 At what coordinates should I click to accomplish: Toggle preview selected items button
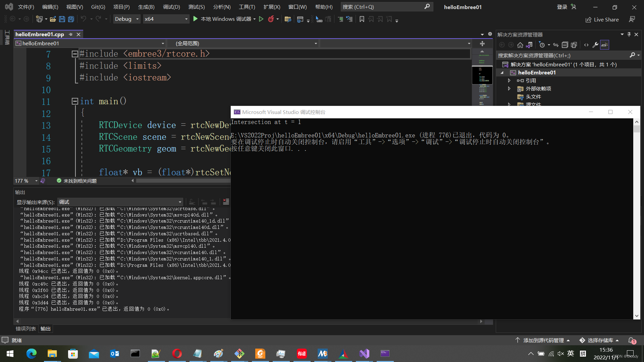tap(604, 45)
